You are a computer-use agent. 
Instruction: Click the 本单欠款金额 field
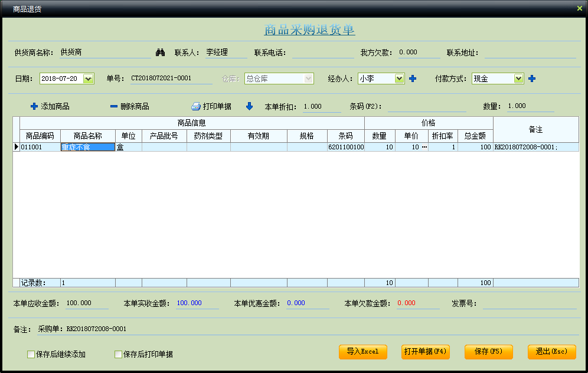point(418,303)
